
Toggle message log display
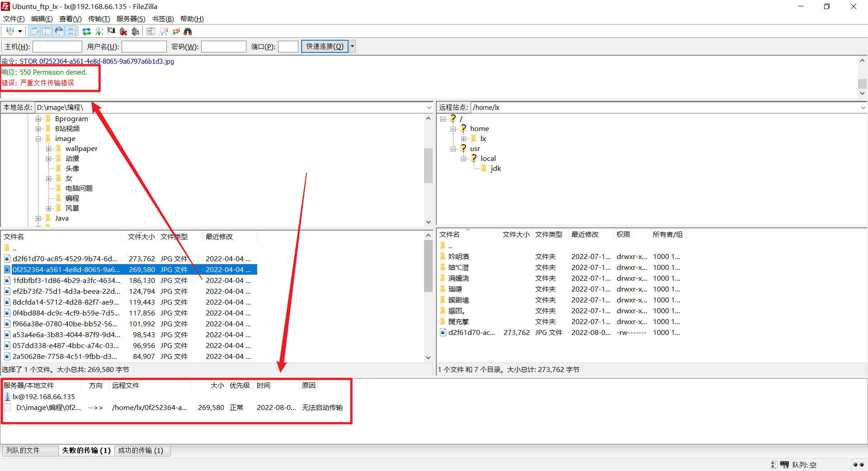(x=34, y=31)
